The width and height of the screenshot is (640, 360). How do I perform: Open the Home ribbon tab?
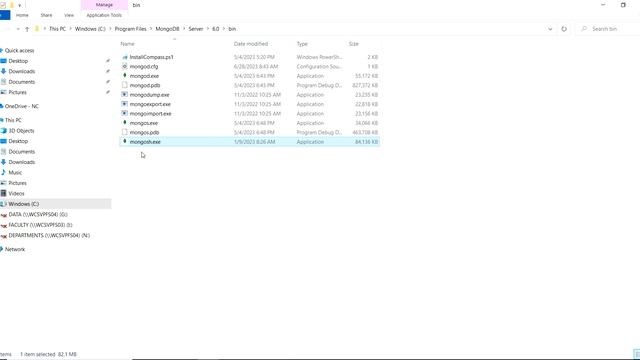point(22,15)
